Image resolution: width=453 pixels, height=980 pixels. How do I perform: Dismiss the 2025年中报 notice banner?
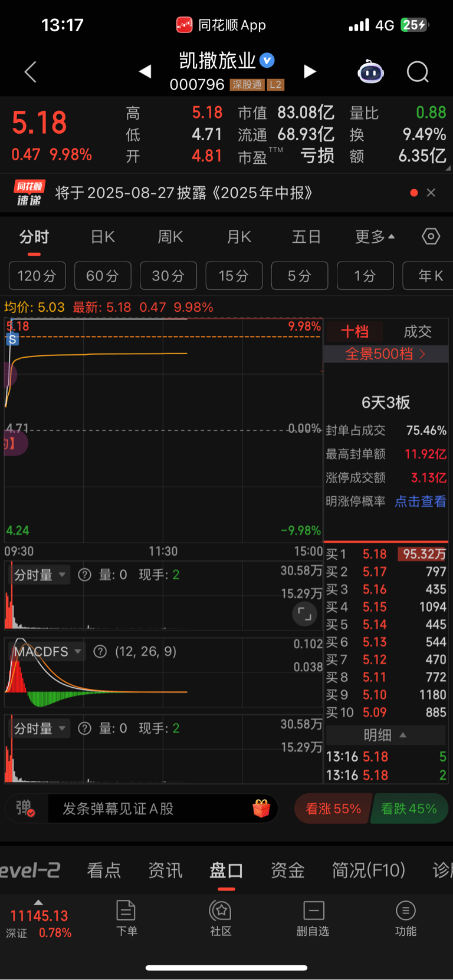431,193
